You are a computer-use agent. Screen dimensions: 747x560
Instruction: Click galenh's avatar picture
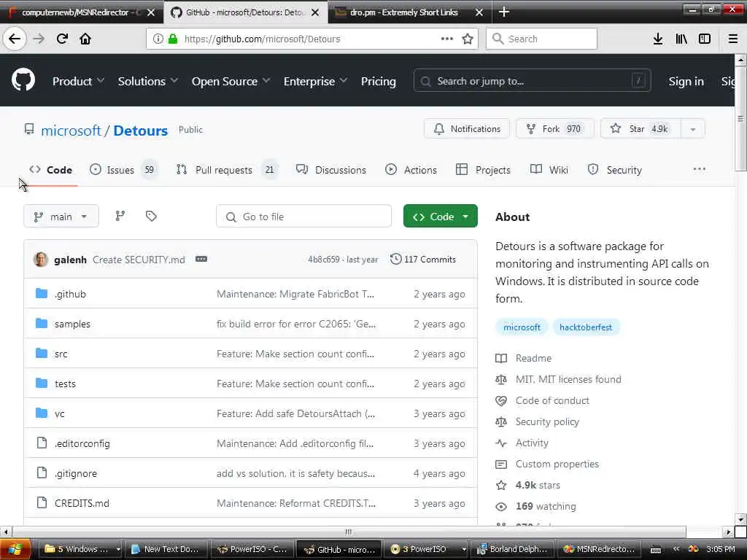click(41, 259)
